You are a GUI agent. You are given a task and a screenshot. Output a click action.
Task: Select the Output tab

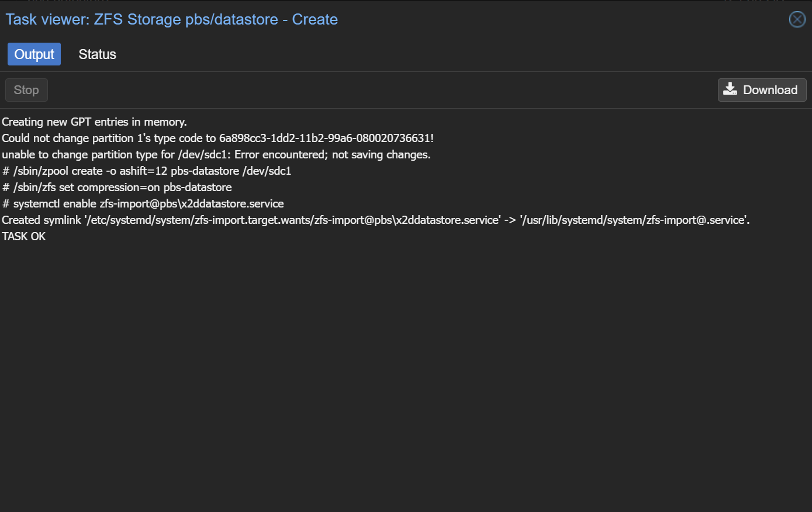pyautogui.click(x=34, y=54)
